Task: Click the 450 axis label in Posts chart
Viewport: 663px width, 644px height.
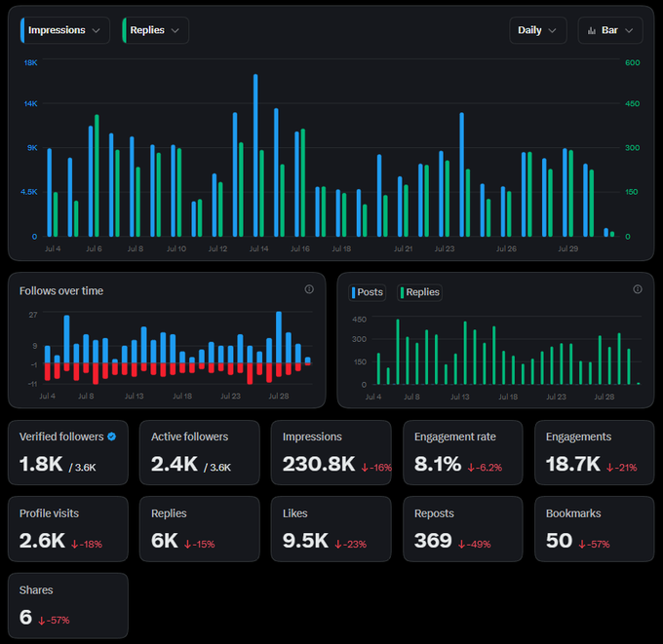Action: [x=360, y=320]
